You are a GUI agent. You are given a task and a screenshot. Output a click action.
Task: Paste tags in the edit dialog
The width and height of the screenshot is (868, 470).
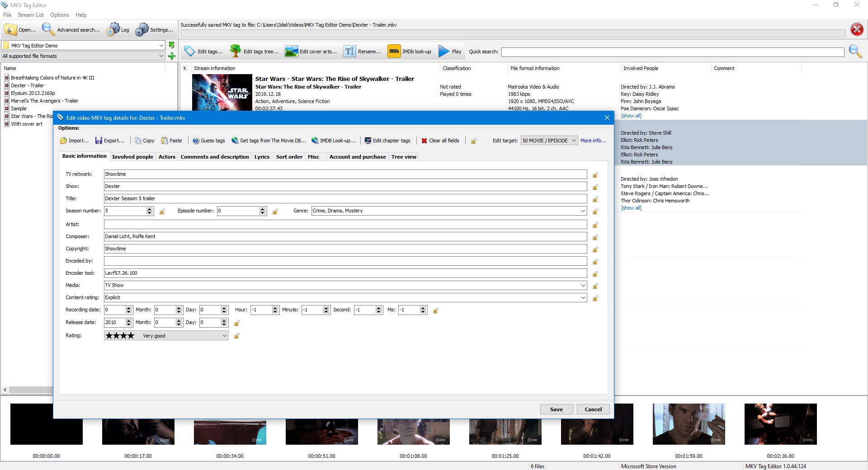pyautogui.click(x=172, y=141)
